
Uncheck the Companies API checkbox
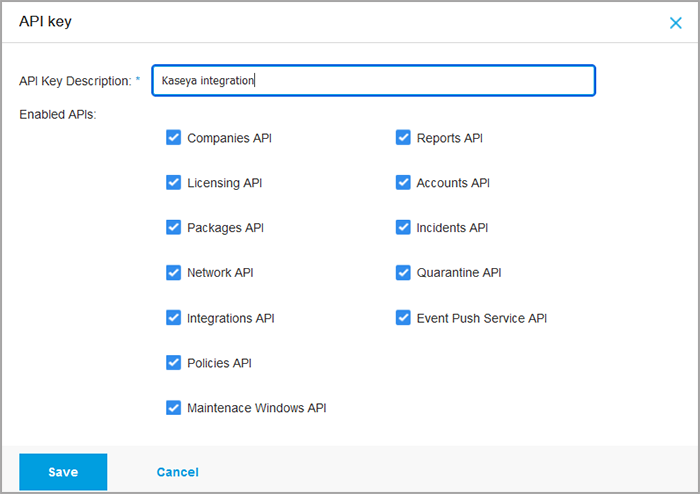pyautogui.click(x=173, y=138)
